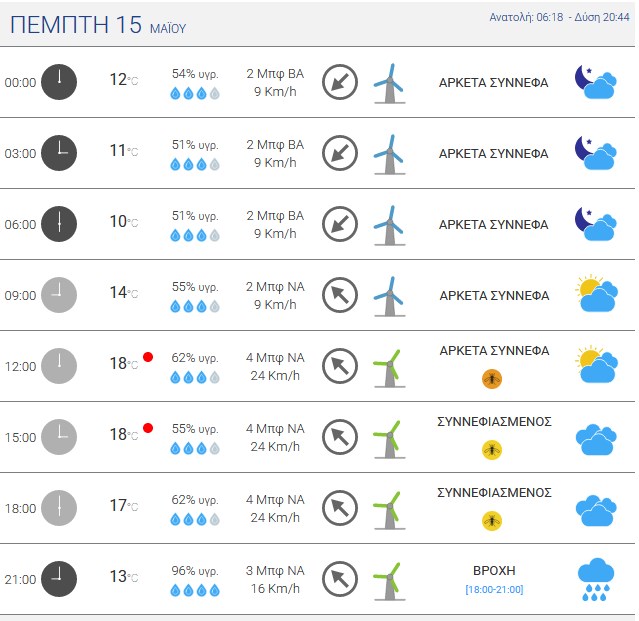
Task: Click the wind direction arrow at 03:00
Action: [340, 153]
